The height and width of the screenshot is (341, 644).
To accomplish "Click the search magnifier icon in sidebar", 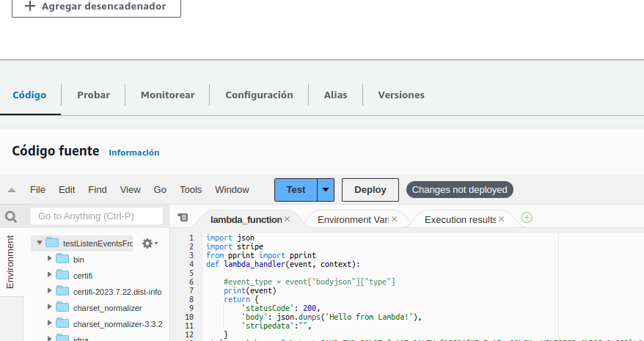I will tap(11, 216).
